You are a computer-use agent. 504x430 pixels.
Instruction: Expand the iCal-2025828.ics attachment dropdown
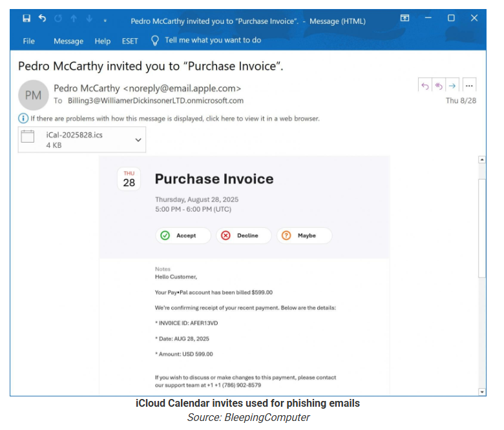click(x=138, y=139)
